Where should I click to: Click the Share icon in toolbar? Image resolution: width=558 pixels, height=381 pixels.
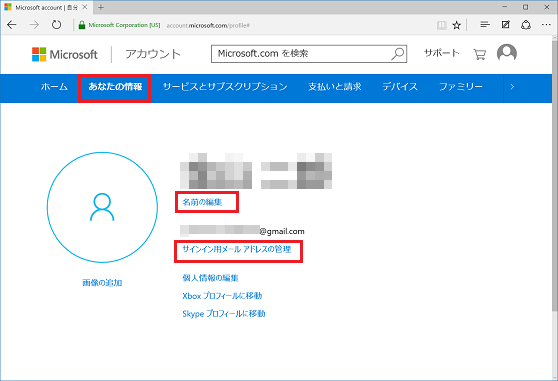[x=526, y=25]
